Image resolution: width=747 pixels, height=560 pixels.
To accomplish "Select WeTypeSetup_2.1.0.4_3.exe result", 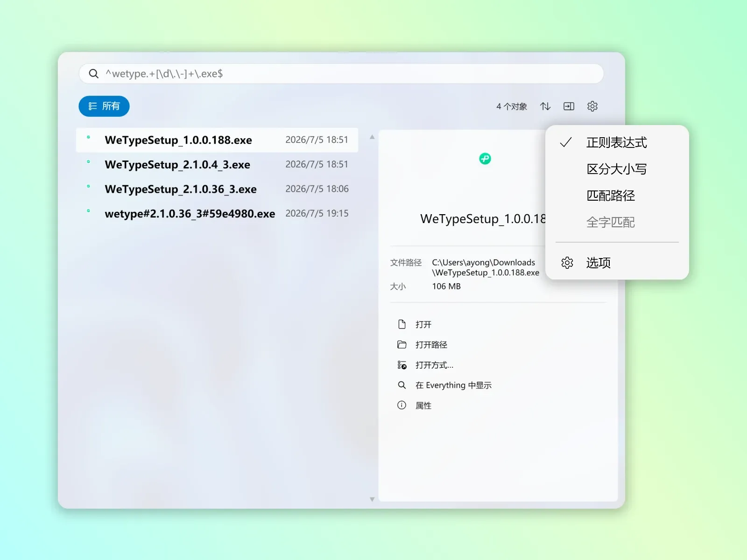I will tap(217, 164).
